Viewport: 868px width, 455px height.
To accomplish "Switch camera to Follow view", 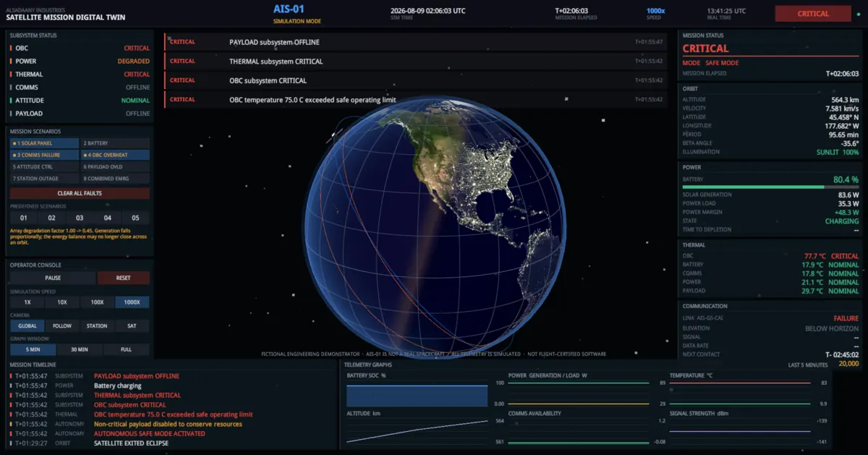I will click(62, 326).
